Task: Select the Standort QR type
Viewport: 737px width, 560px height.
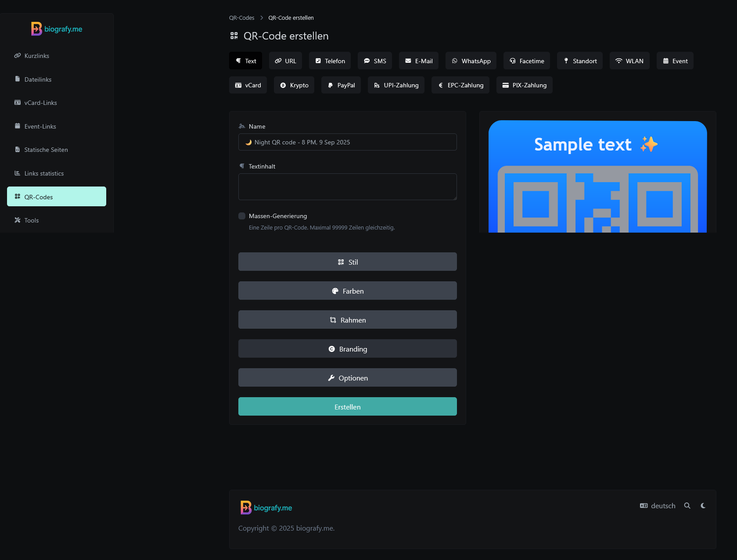Action: (x=580, y=61)
